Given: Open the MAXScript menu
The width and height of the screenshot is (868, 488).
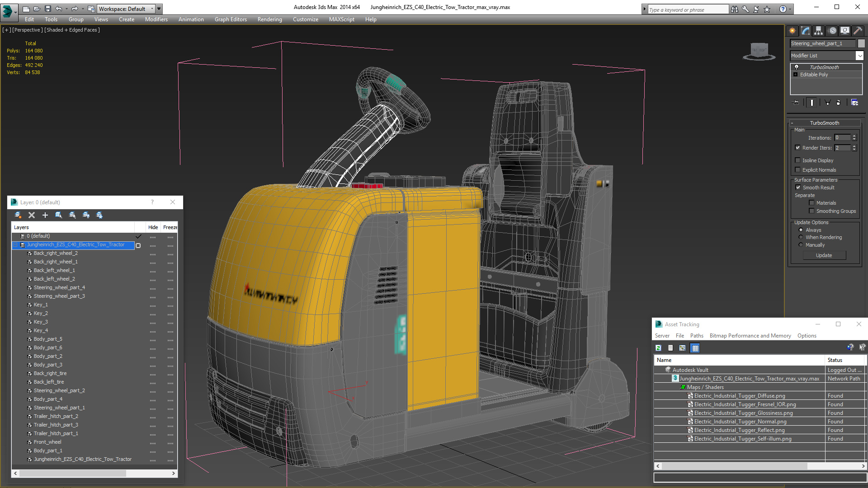Looking at the screenshot, I should coord(341,19).
